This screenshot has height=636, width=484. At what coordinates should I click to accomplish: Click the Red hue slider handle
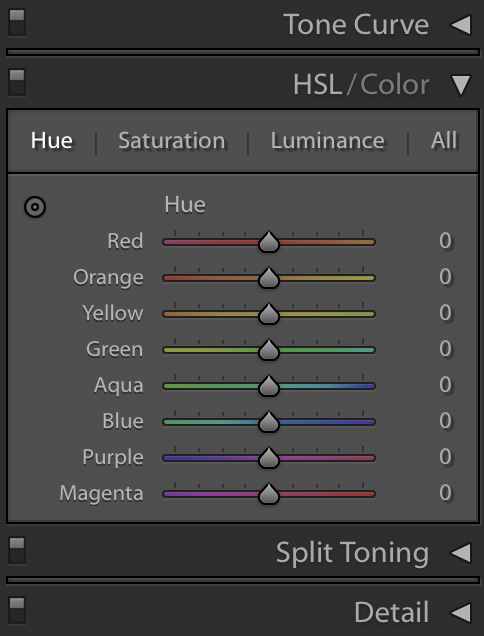click(x=269, y=242)
